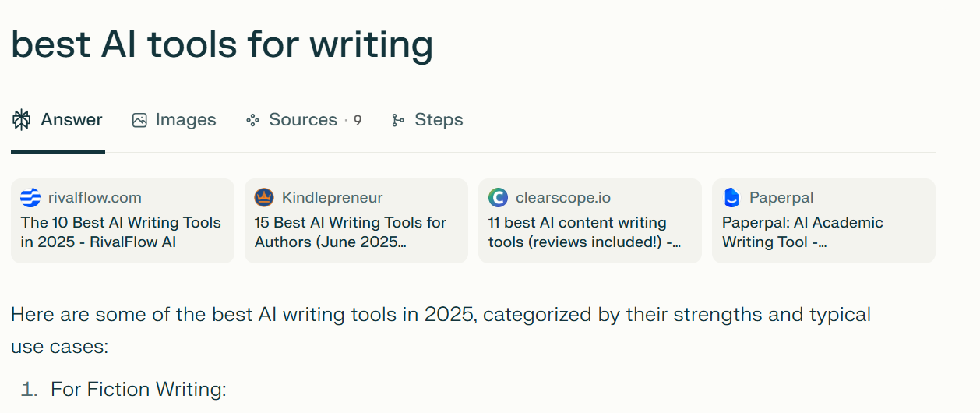Switch to the Images tab label
The height and width of the screenshot is (413, 980).
tap(185, 120)
